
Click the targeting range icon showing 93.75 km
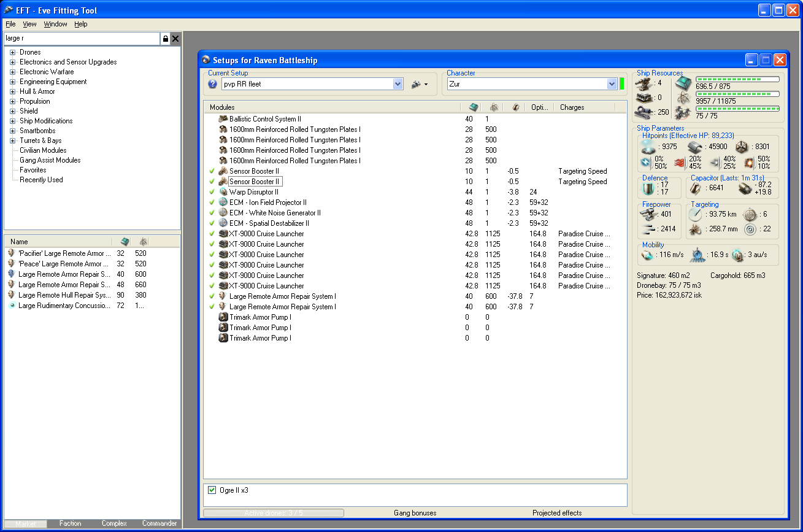tap(695, 215)
